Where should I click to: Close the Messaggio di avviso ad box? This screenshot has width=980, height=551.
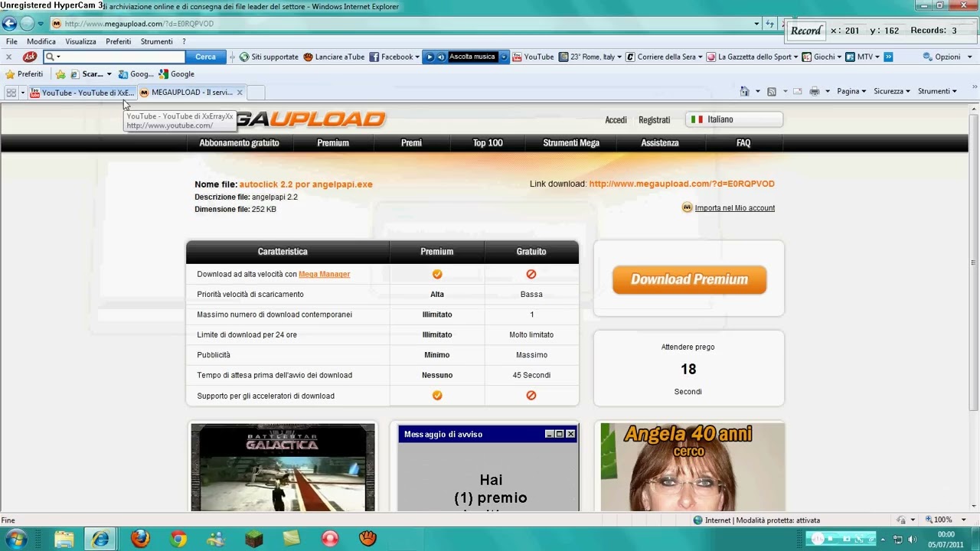[x=570, y=434]
